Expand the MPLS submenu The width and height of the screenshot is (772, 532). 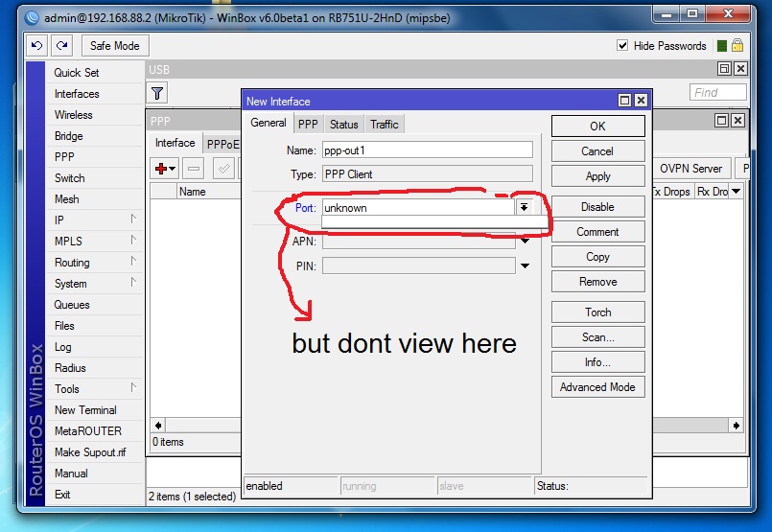(133, 240)
